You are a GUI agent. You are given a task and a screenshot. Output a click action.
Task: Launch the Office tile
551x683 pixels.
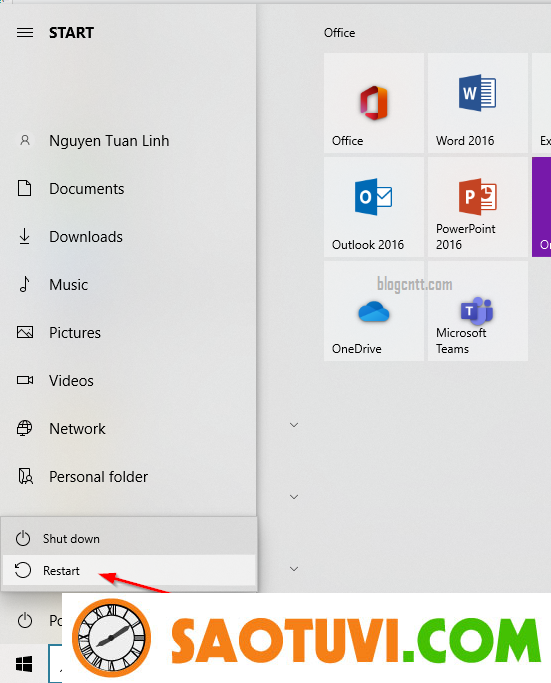click(x=374, y=103)
